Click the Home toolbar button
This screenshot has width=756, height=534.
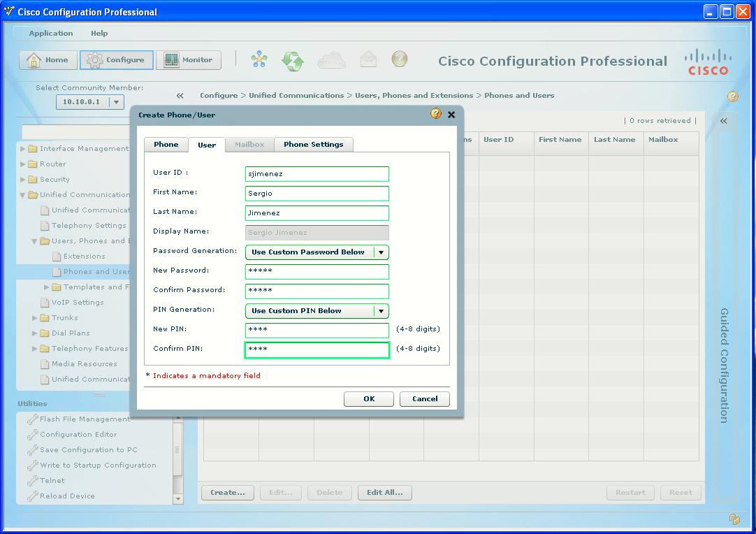tap(48, 60)
